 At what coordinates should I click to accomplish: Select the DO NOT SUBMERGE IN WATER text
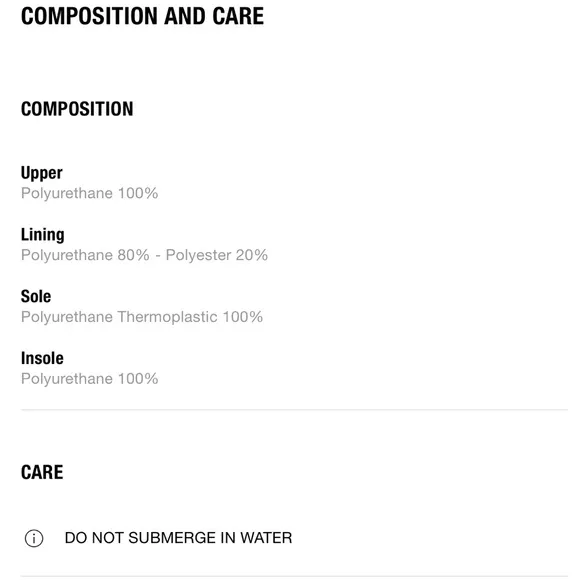[178, 538]
